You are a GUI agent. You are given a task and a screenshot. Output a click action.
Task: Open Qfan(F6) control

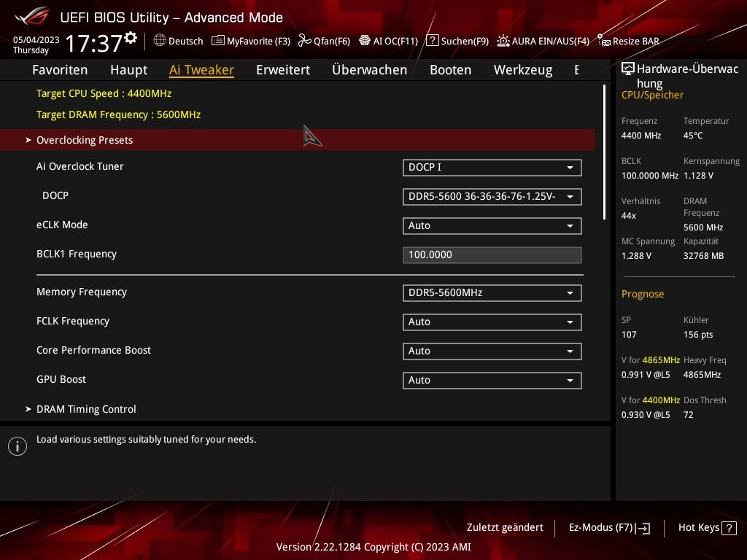325,41
